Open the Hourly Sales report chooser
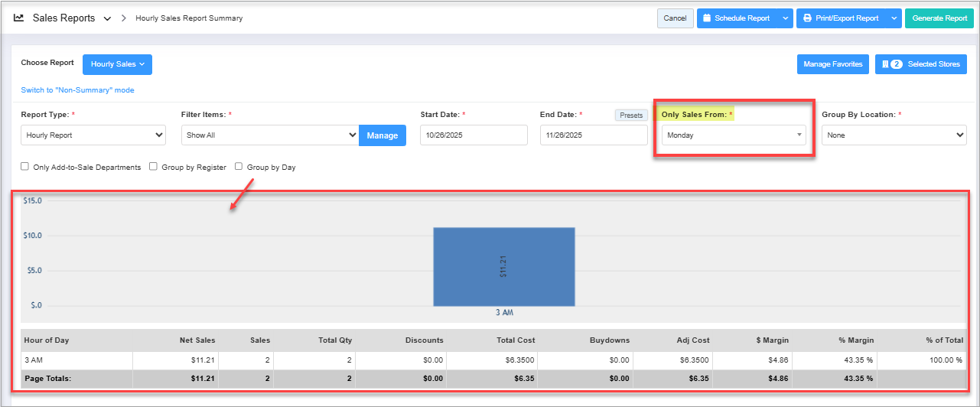Image resolution: width=980 pixels, height=407 pixels. tap(117, 64)
